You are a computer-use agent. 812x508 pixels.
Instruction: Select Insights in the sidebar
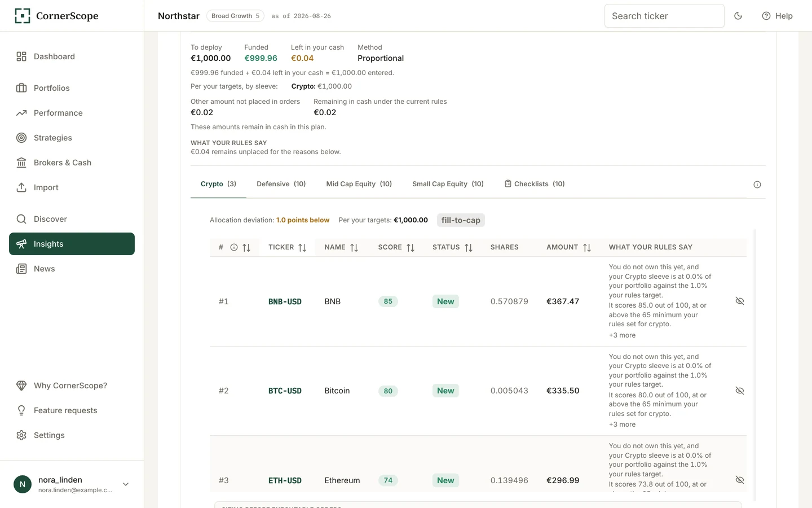point(72,244)
